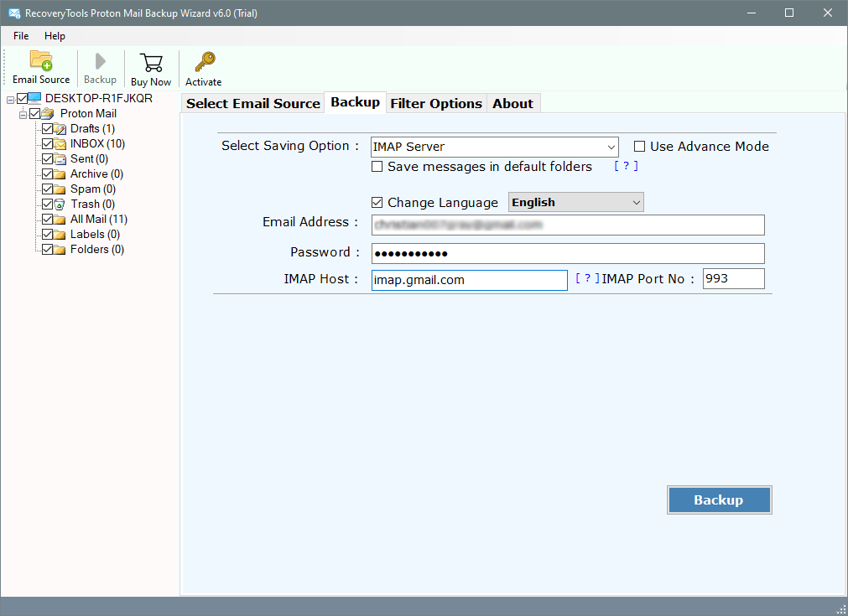Viewport: 848px width, 616px height.
Task: Uncheck the Trash folder checkbox
Action: 48,204
